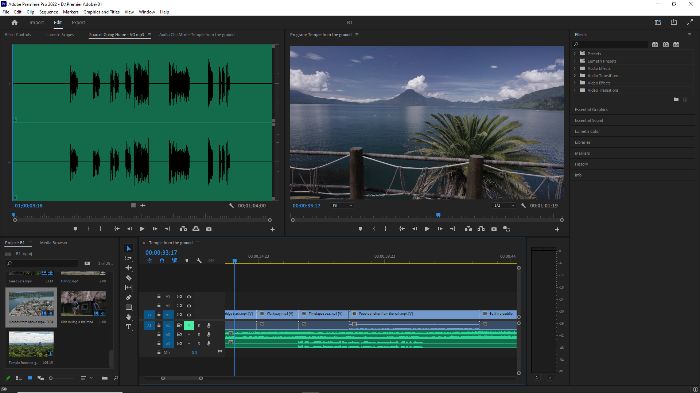The width and height of the screenshot is (700, 393).
Task: Enable voice-over record on A1 track
Action: click(x=208, y=325)
